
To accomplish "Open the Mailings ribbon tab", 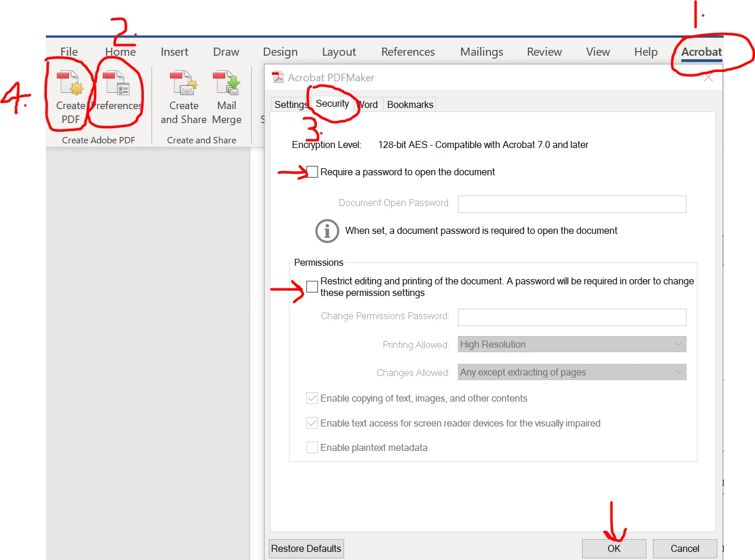I will (482, 52).
